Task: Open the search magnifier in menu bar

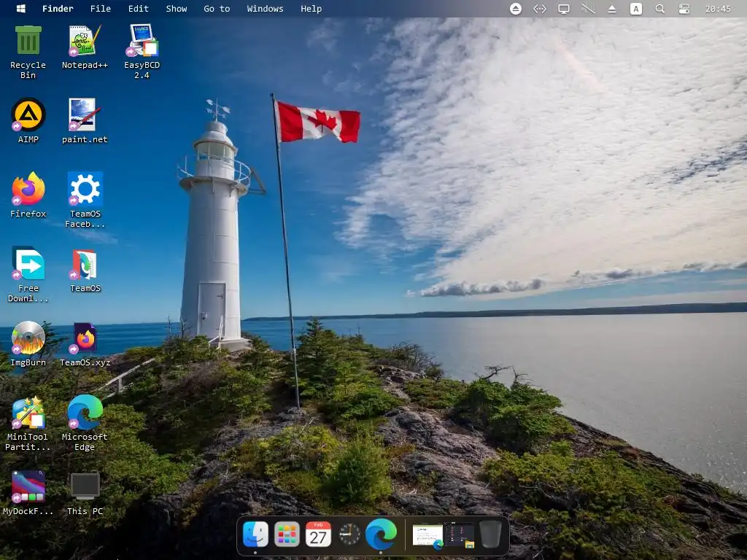Action: point(659,9)
